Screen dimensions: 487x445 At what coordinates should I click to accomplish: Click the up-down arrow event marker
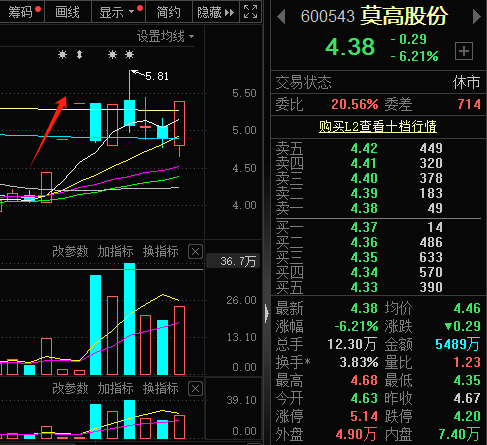click(79, 54)
